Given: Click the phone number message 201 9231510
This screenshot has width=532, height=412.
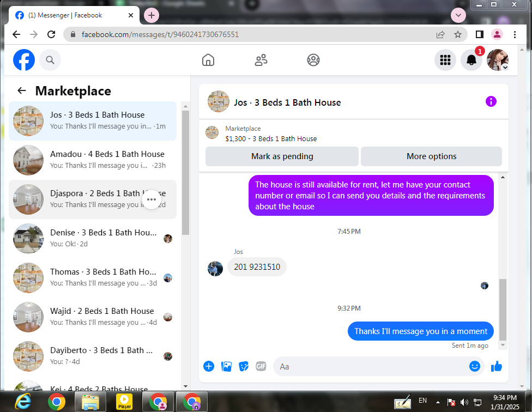Looking at the screenshot, I should tap(257, 267).
